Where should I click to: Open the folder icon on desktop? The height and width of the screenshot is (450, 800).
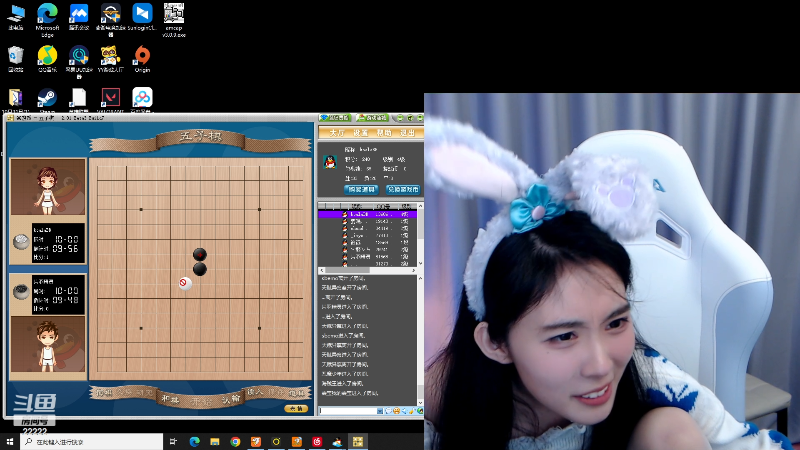click(16, 100)
